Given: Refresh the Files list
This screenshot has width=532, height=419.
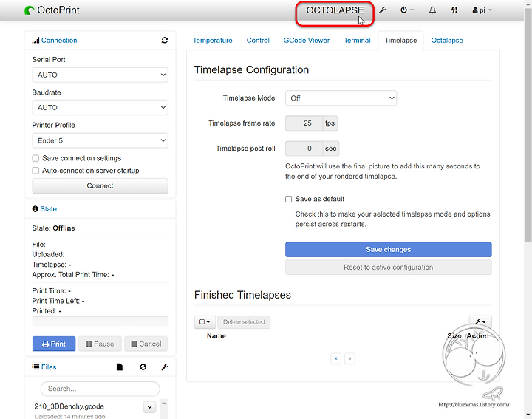Looking at the screenshot, I should click(143, 367).
